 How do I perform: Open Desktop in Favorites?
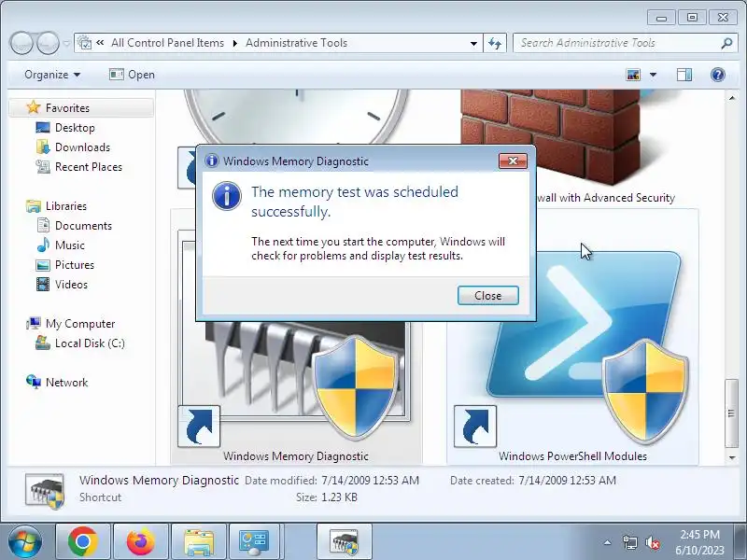click(75, 128)
